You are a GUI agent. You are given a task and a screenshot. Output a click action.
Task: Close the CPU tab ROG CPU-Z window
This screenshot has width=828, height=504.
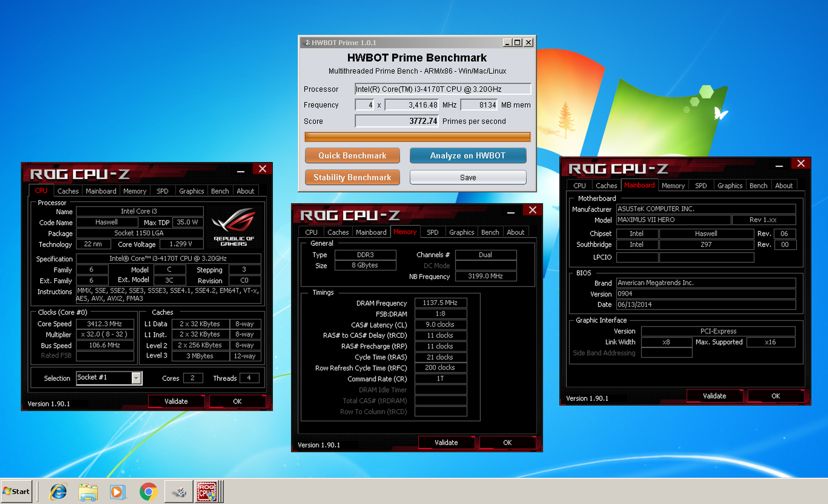262,169
